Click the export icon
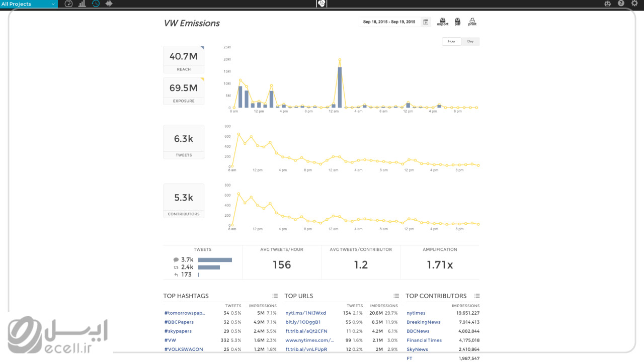Image resolution: width=644 pixels, height=362 pixels. [443, 22]
